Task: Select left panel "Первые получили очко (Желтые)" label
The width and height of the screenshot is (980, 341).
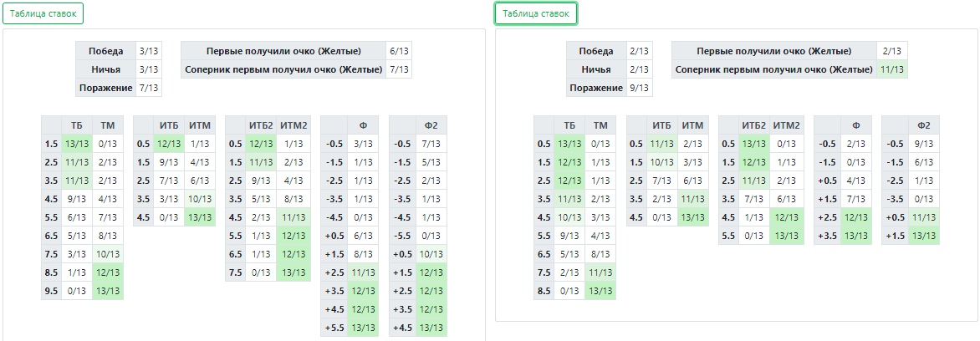Action: click(x=283, y=52)
